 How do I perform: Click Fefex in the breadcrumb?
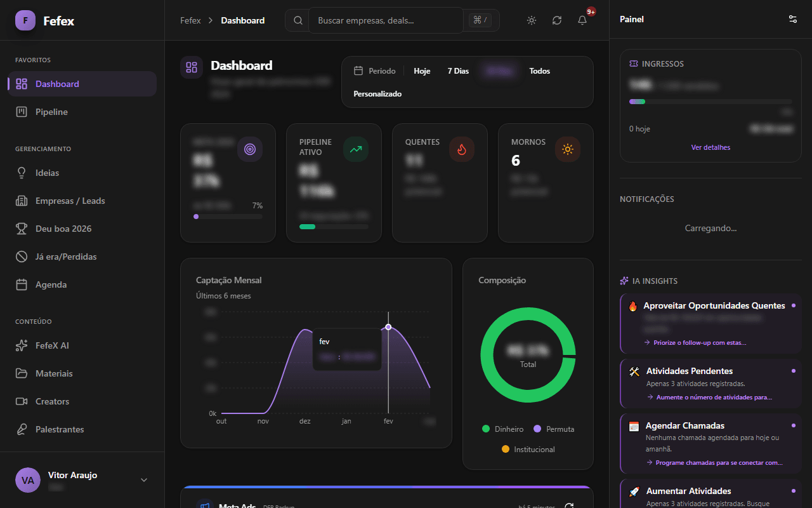190,20
